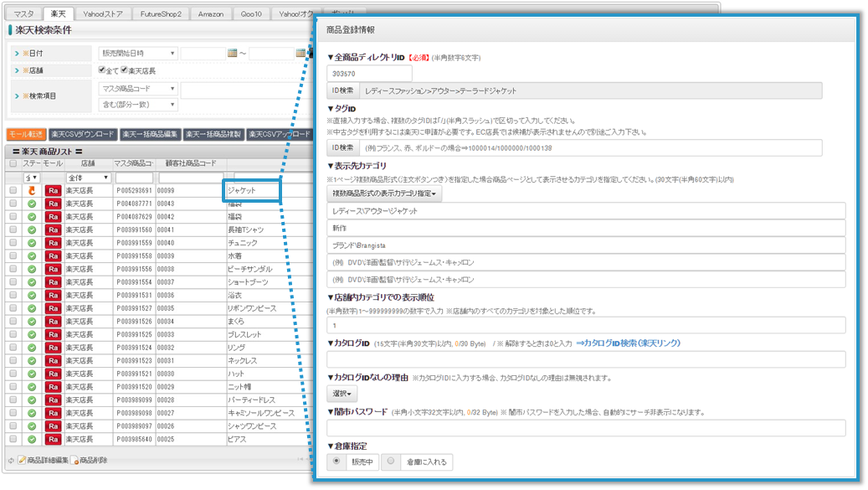Click the orange status icon in row 00099
The height and width of the screenshot is (490, 868).
(x=32, y=190)
